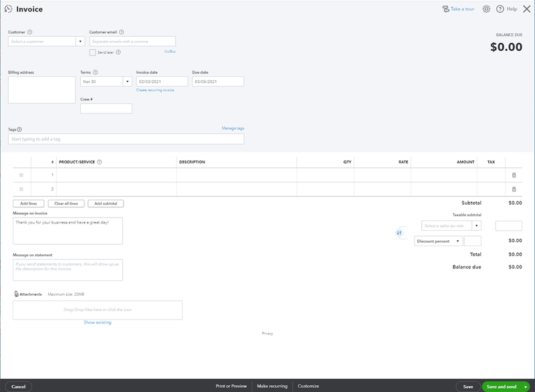Click the Cancel button
Screen dimensions: 535x392
(19, 387)
